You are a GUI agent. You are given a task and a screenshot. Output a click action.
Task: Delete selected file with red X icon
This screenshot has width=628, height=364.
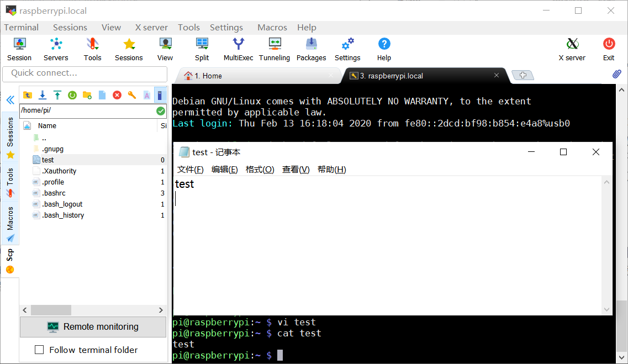coord(117,95)
